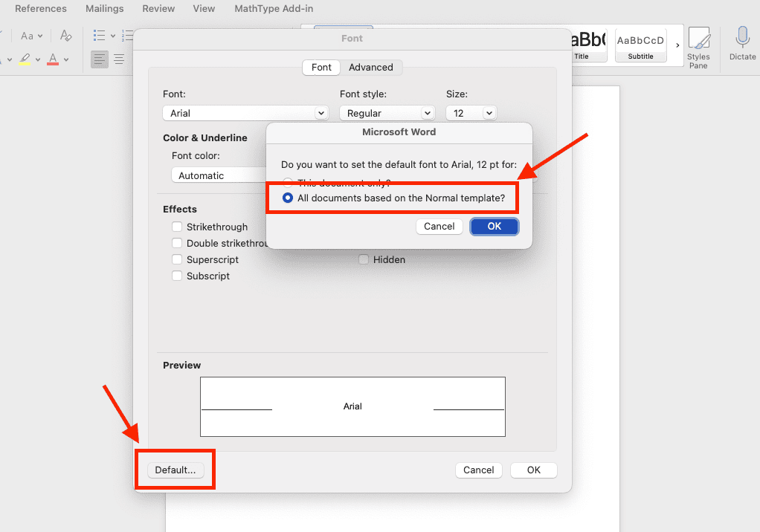Click Cancel in the Font dialog
This screenshot has width=760, height=532.
coord(478,470)
